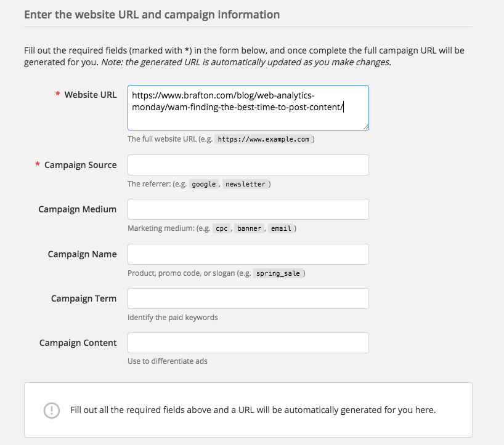Click the 'Campaign Content' field label

tap(78, 343)
